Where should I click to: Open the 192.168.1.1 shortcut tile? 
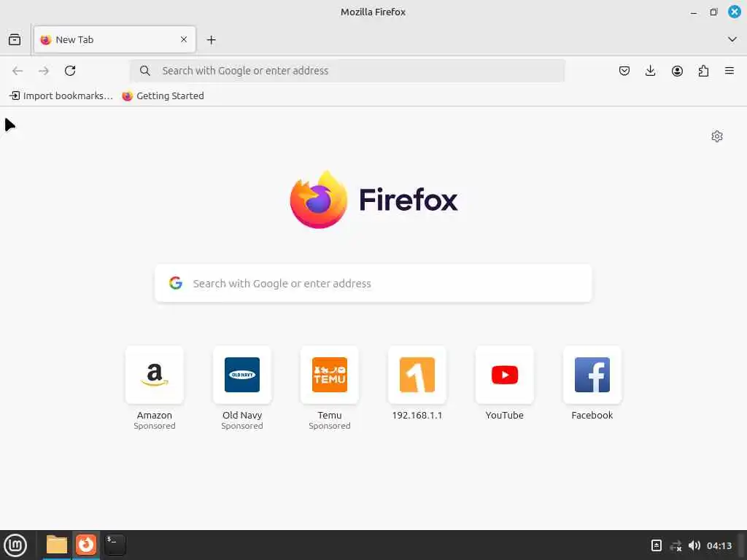(417, 375)
